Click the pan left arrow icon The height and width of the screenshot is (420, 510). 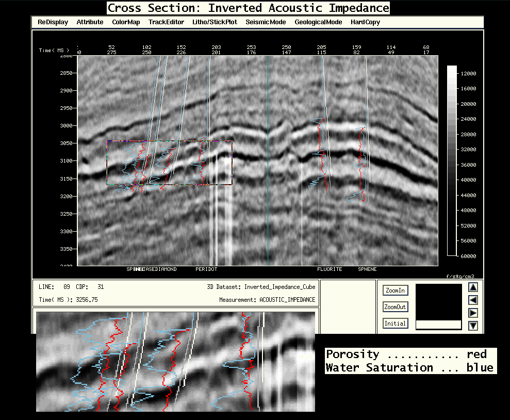[473, 300]
